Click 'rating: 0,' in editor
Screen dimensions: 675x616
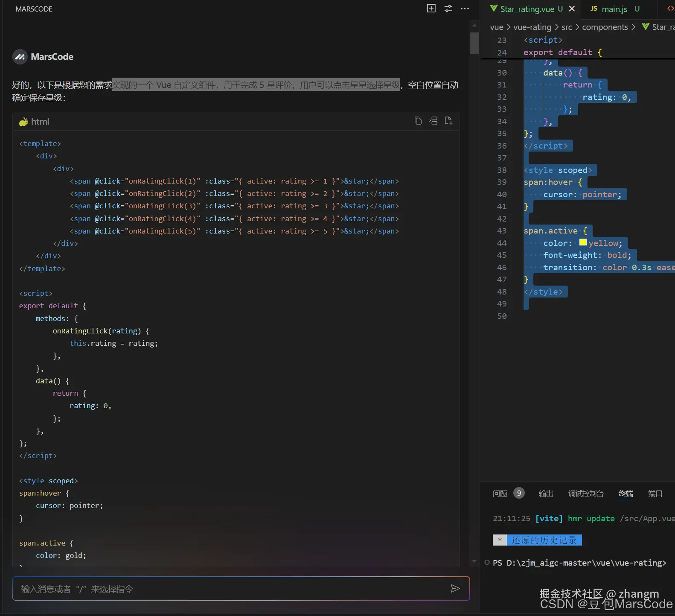(x=606, y=97)
